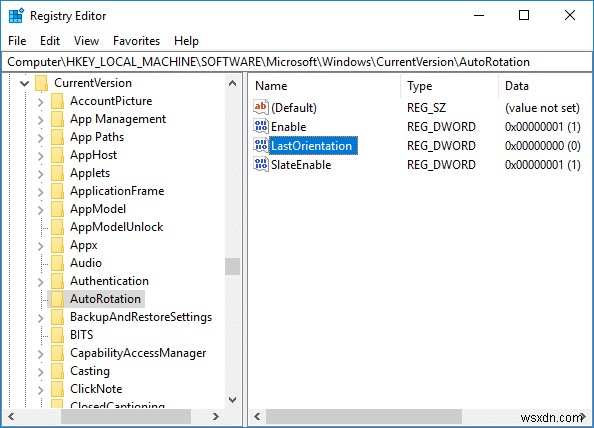
Task: Select the LastOrientation value name
Action: (x=312, y=146)
